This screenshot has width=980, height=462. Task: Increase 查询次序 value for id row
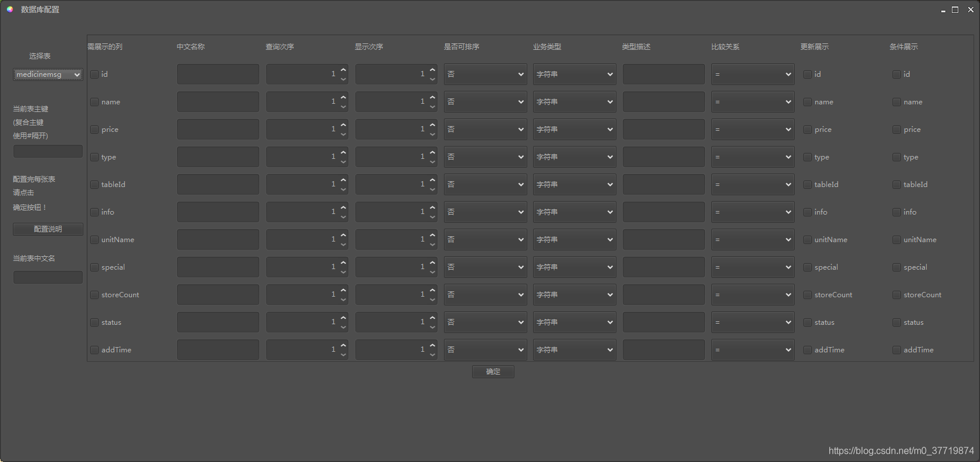pyautogui.click(x=343, y=70)
